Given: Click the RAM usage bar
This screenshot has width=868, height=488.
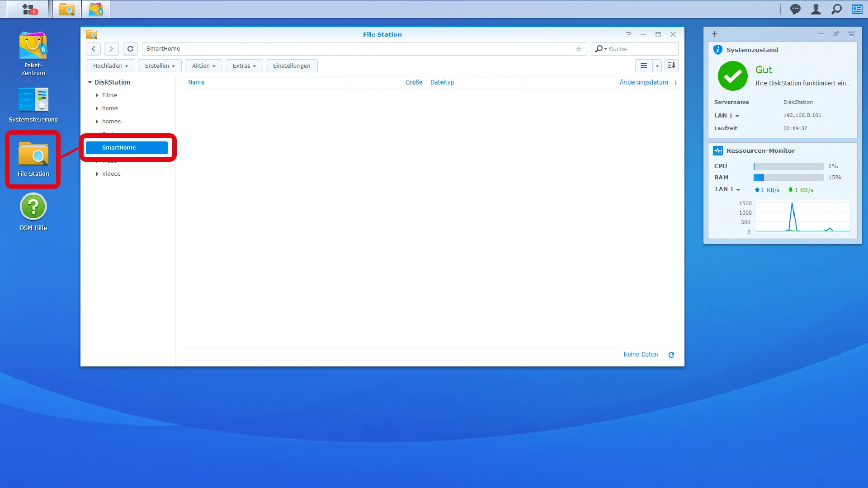Looking at the screenshot, I should click(788, 178).
